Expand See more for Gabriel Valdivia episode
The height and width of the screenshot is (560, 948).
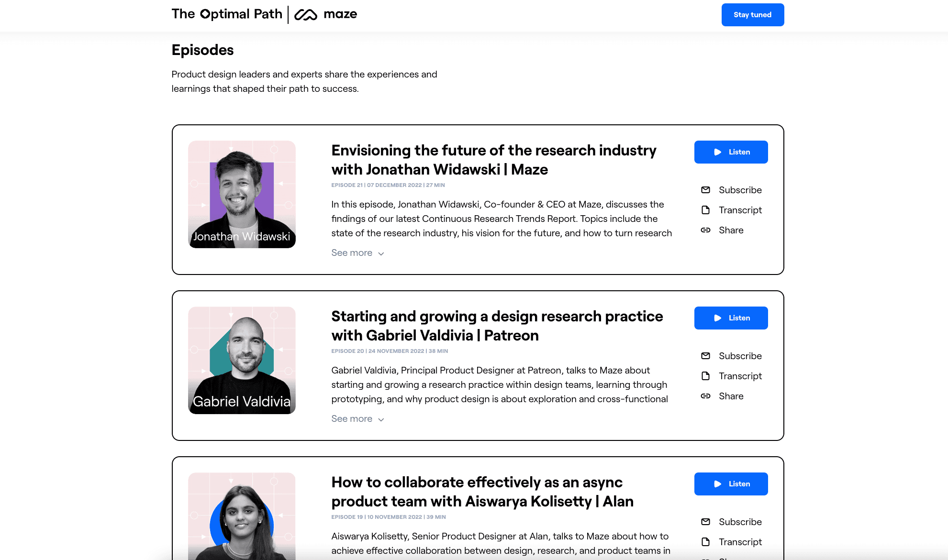pos(357,419)
